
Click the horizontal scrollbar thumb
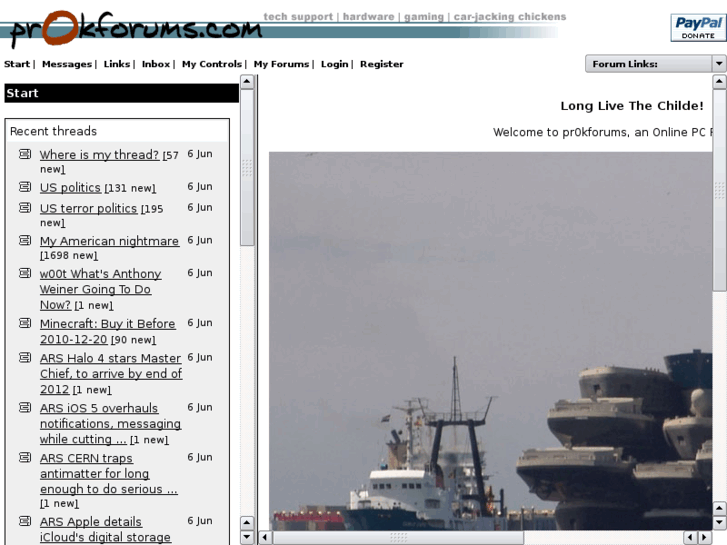click(x=398, y=538)
